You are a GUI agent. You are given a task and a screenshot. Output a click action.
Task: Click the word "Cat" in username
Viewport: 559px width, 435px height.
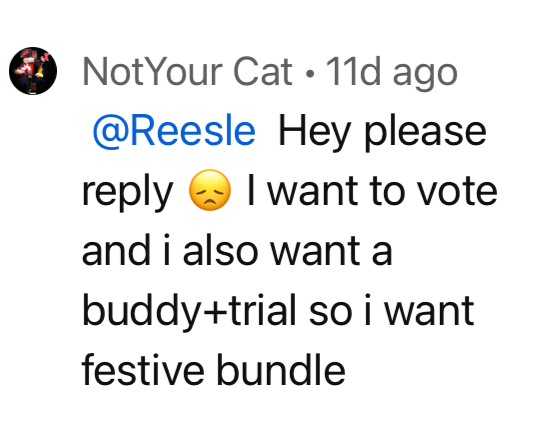pos(263,72)
